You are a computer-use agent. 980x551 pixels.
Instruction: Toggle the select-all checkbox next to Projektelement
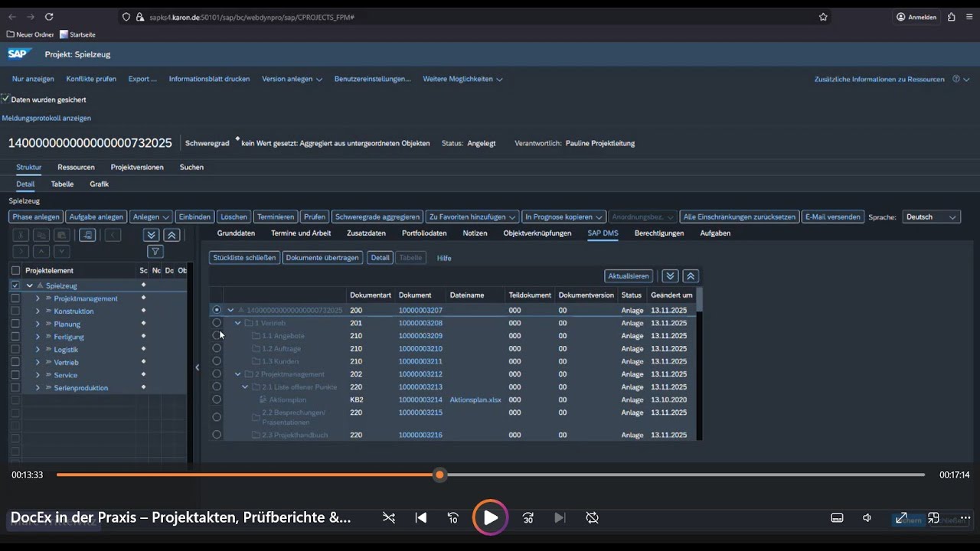[x=15, y=270]
